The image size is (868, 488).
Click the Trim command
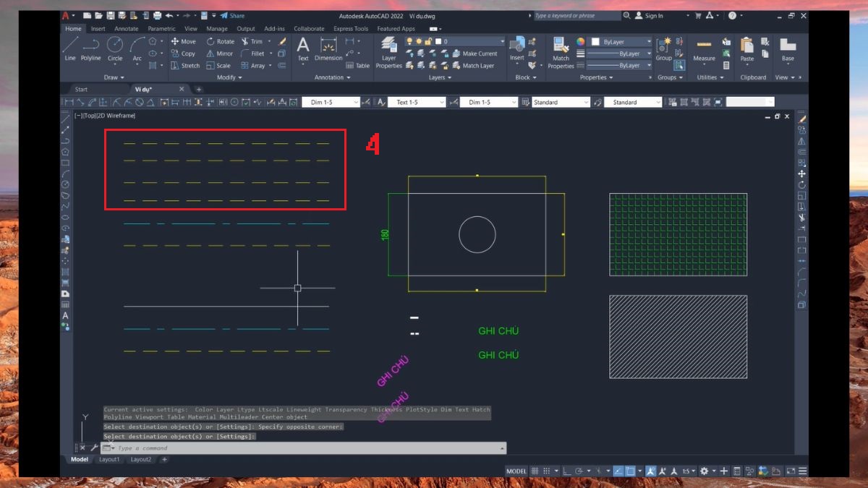coord(252,41)
